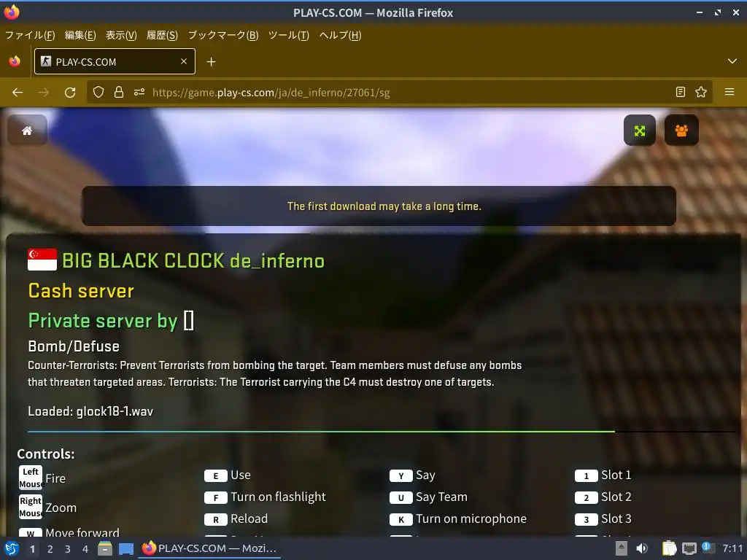Open the players list orange people icon
This screenshot has width=747, height=560.
tap(681, 130)
